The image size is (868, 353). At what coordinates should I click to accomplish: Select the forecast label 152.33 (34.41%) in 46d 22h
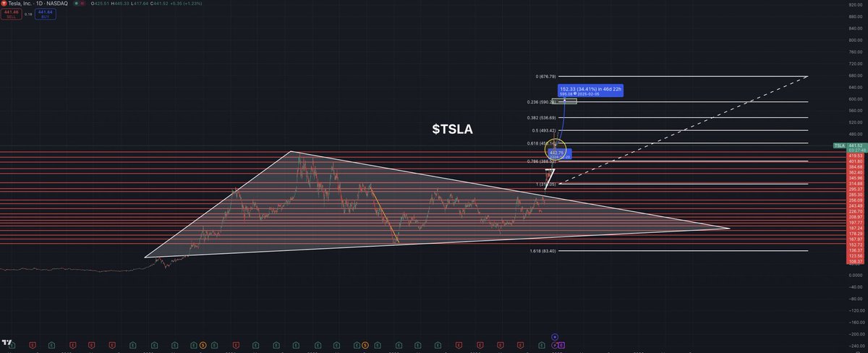590,89
